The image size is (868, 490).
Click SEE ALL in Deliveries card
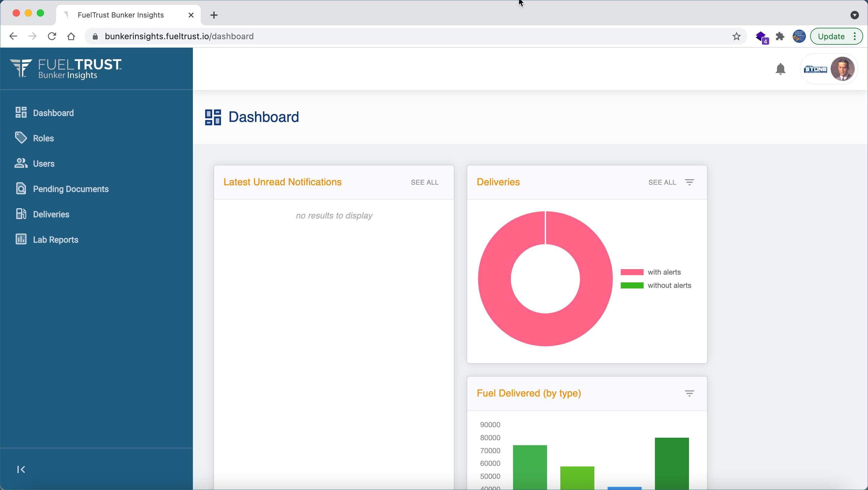(662, 182)
